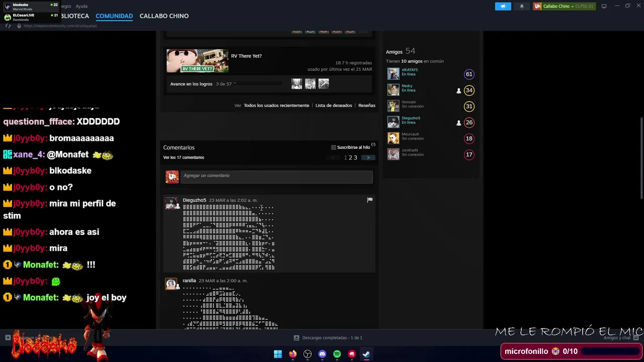Viewport: 644px width, 362px height.
Task: Switch to Big Picture mode monitor icon
Action: [604, 6]
